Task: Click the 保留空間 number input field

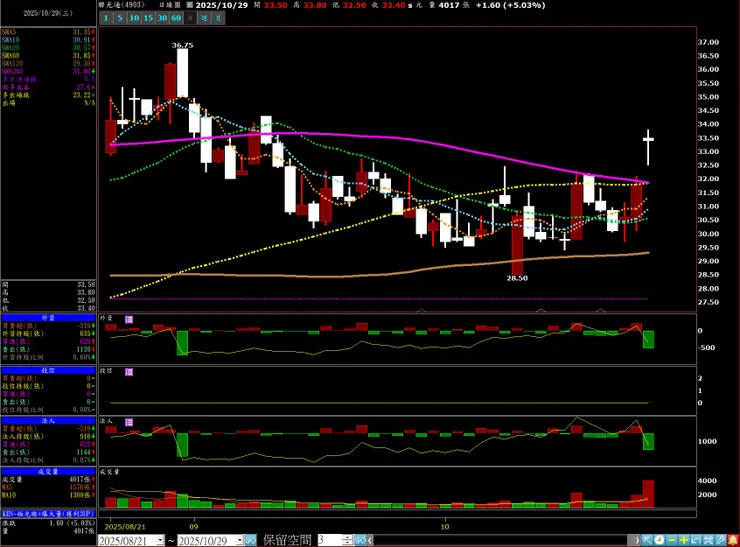Action: point(329,539)
